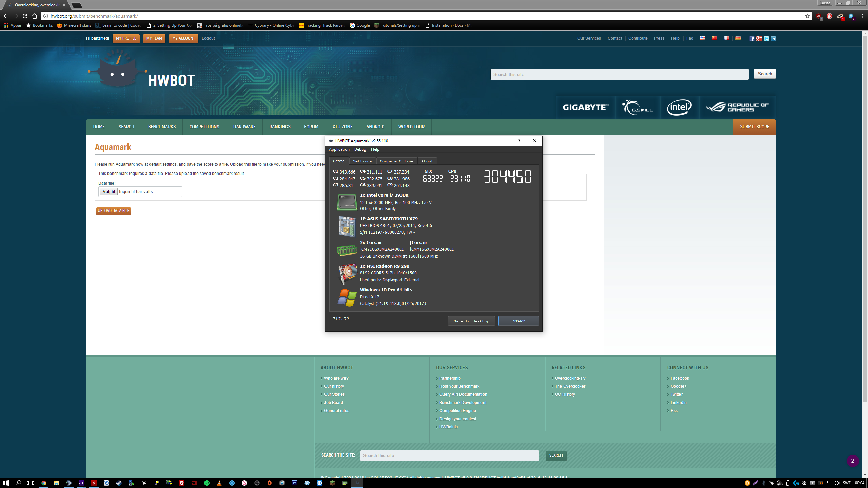Open the XTU ZONE navigation item

pyautogui.click(x=342, y=127)
